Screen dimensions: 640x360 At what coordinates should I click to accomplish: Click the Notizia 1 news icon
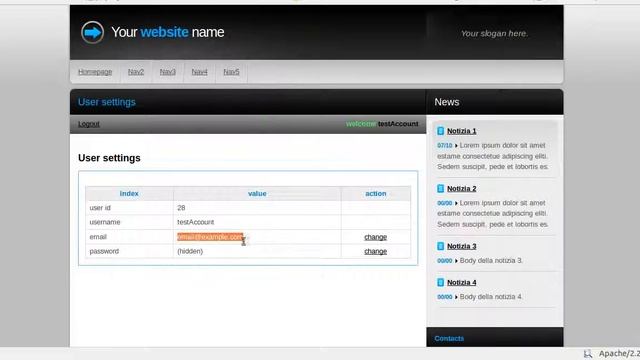(x=440, y=131)
